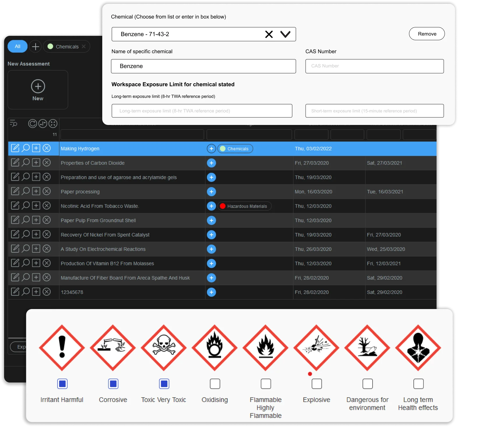The width and height of the screenshot is (504, 427).
Task: Clear the Benzene chemical selection with X
Action: pos(269,34)
